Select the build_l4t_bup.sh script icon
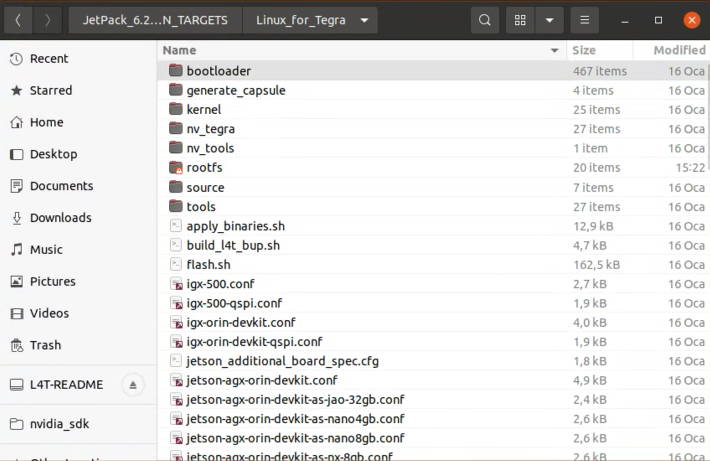Screen dimensions: 710x461 [x=176, y=245]
